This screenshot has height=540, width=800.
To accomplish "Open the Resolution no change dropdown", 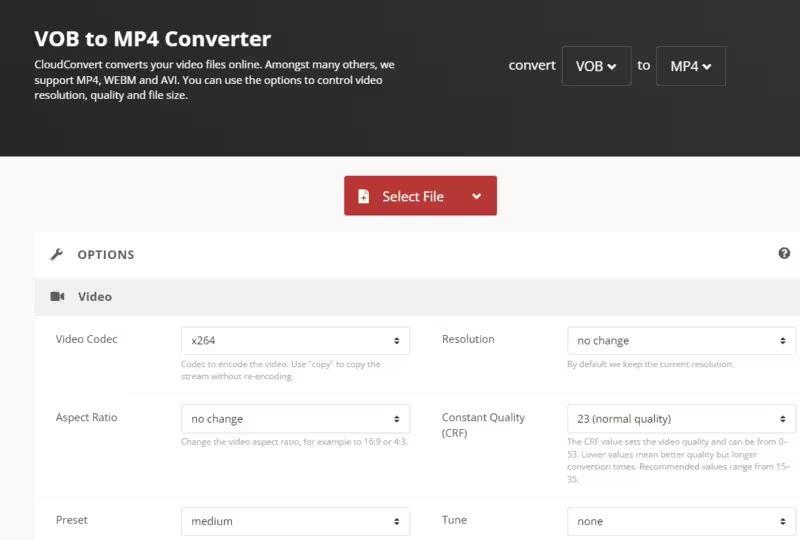I will (681, 340).
